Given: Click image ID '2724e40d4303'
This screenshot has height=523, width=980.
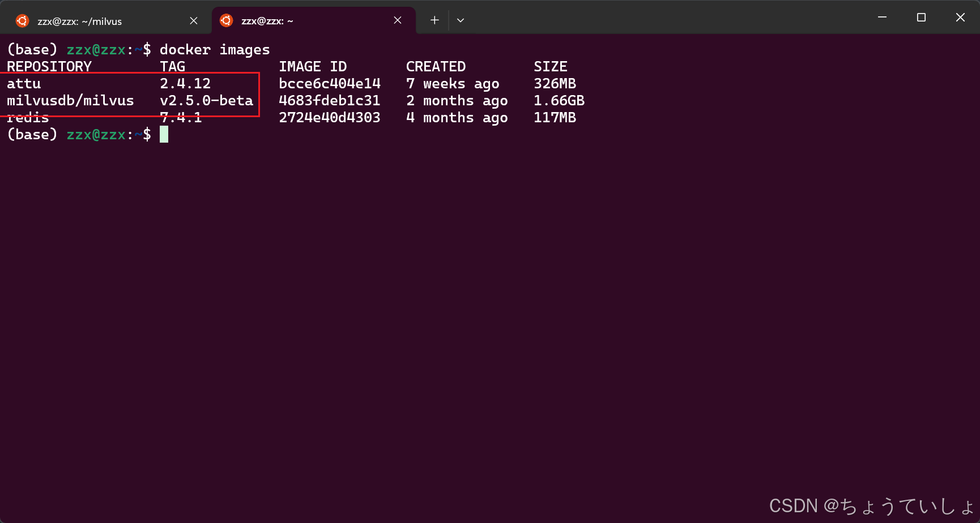Looking at the screenshot, I should (x=330, y=118).
